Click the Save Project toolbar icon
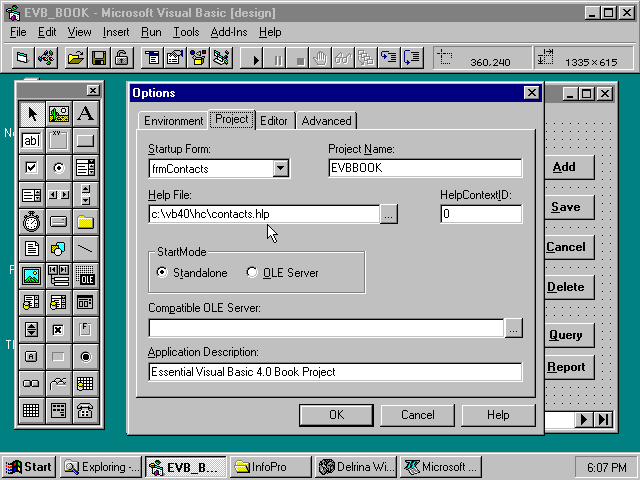This screenshot has width=640, height=480. point(98,59)
